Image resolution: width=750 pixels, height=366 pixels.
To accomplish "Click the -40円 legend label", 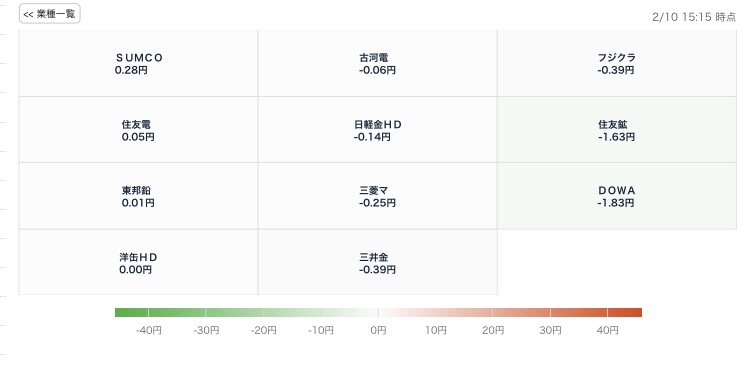I will tap(149, 330).
